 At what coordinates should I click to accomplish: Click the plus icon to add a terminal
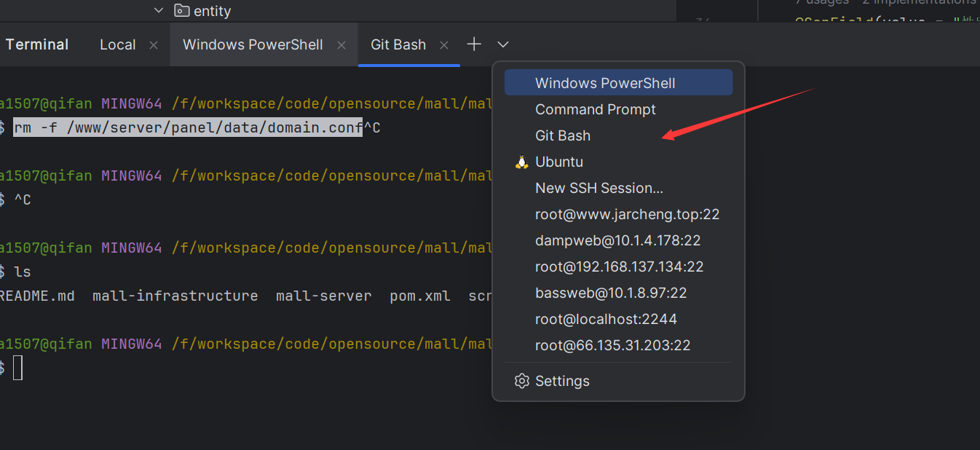(474, 44)
